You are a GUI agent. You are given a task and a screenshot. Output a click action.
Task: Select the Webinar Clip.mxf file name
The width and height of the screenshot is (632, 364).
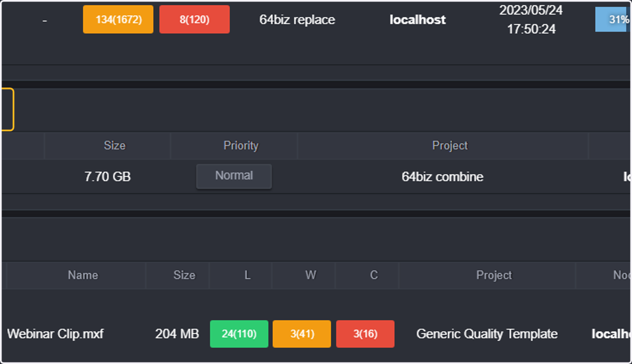point(55,334)
